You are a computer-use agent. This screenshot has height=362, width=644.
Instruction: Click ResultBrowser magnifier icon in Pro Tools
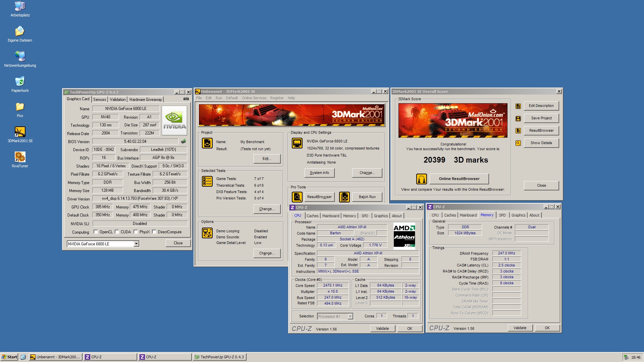(x=297, y=197)
